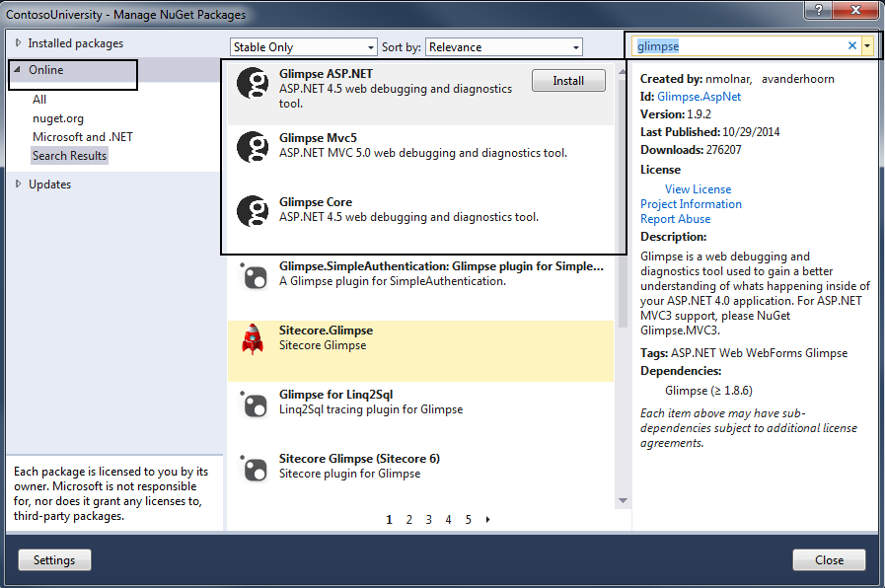
Task: Click the Sitecore Glimpse (Sitecore 6) icon
Action: point(254,468)
